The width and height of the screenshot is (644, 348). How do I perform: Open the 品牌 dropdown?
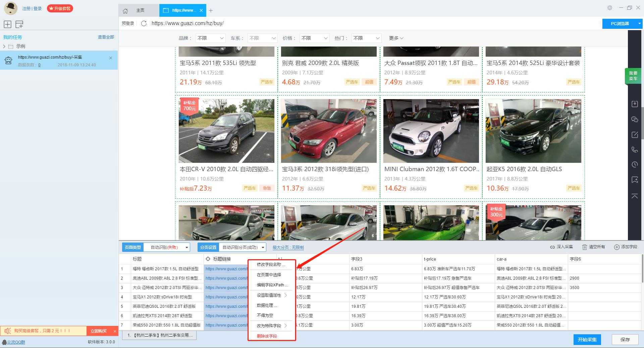[x=210, y=38]
